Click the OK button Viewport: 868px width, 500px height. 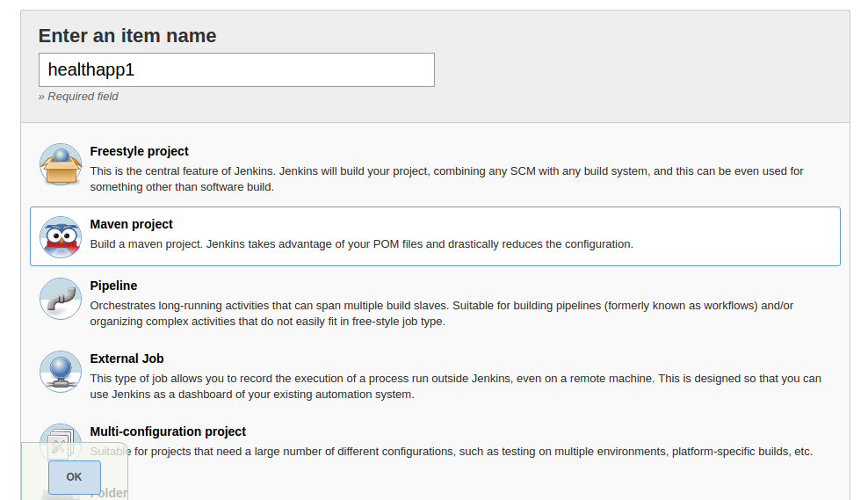(74, 477)
